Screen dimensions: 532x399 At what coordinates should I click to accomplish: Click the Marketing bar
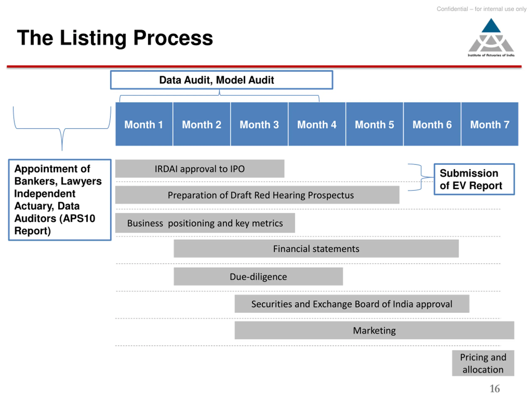(374, 330)
